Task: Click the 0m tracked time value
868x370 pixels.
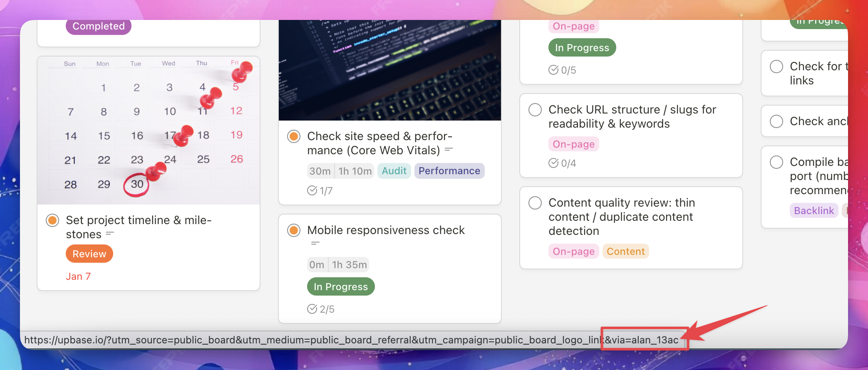Action: click(x=317, y=265)
